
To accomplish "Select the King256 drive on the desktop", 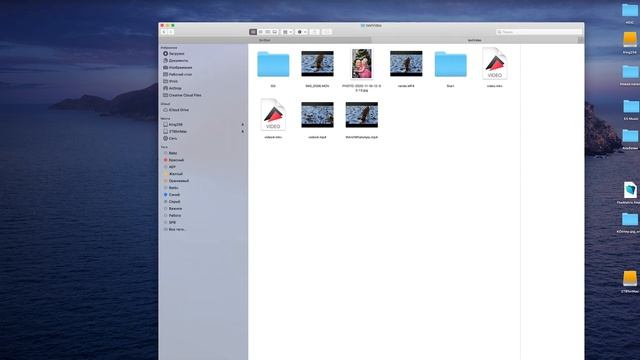I will coord(630,40).
